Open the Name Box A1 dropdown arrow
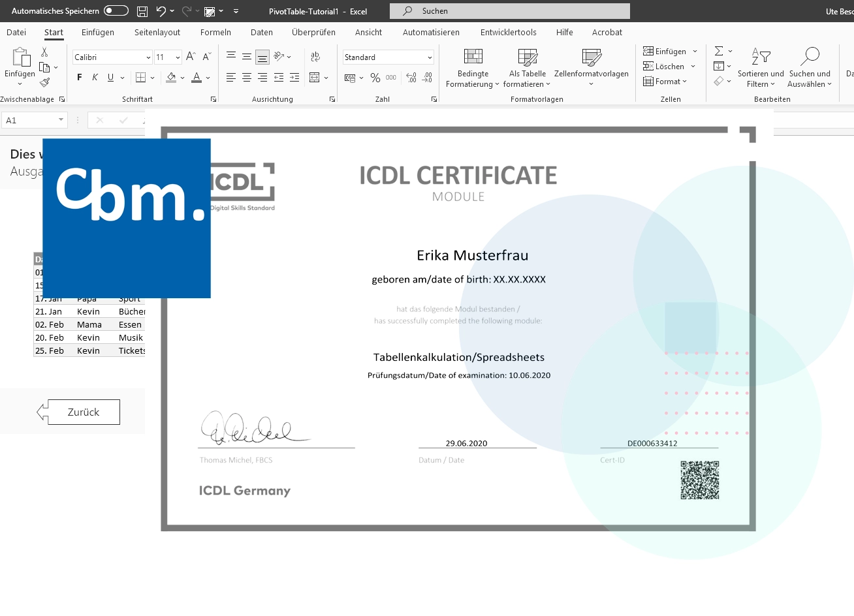Image resolution: width=854 pixels, height=616 pixels. (61, 120)
